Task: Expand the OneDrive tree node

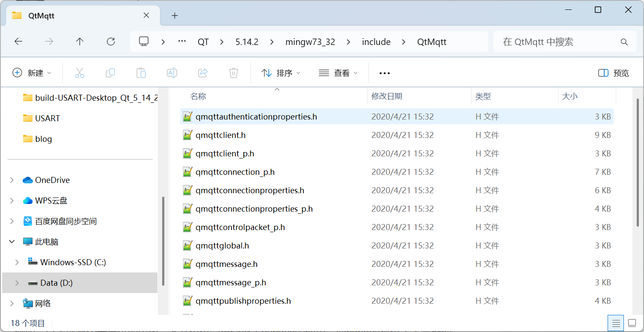Action: pos(12,180)
